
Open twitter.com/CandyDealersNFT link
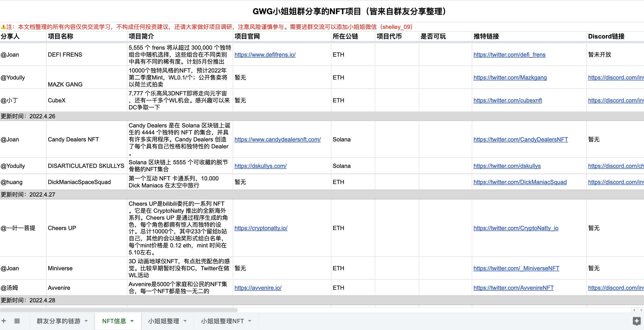pos(521,139)
